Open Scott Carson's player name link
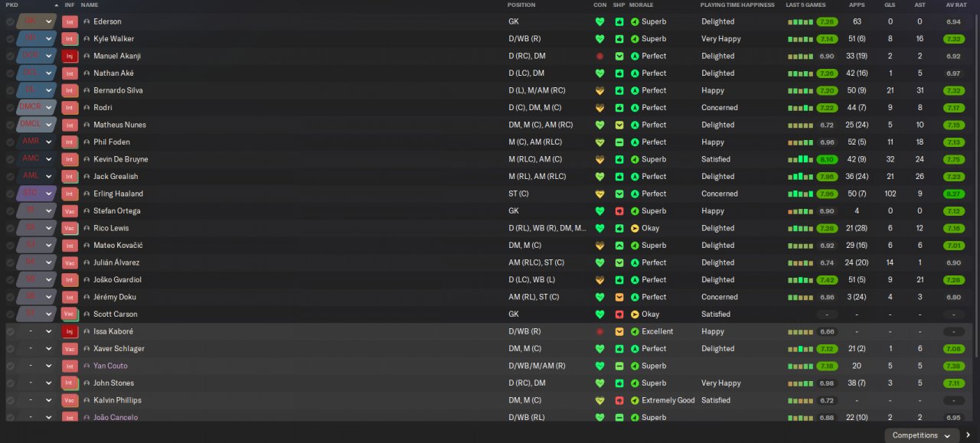This screenshot has width=980, height=443. 116,314
